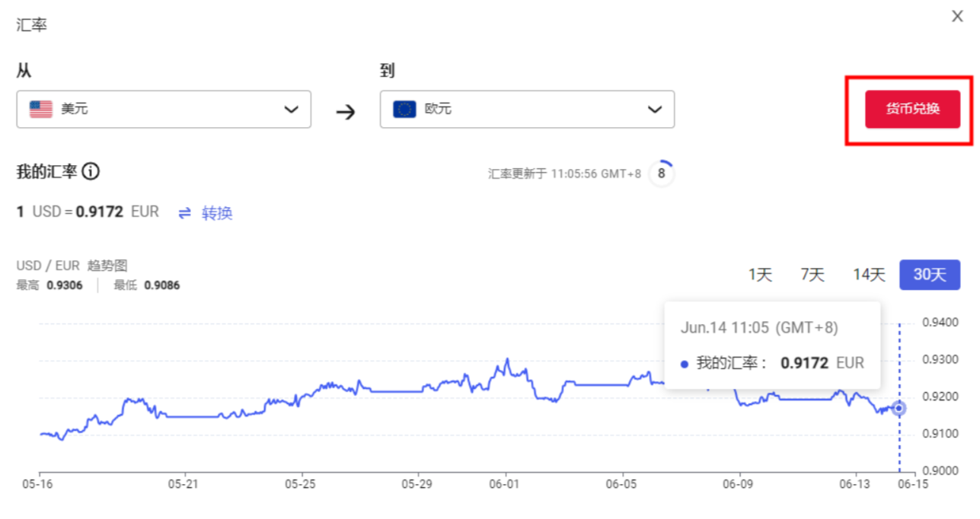Switch the chart to 1天 range
Image resolution: width=980 pixels, height=519 pixels.
point(760,275)
